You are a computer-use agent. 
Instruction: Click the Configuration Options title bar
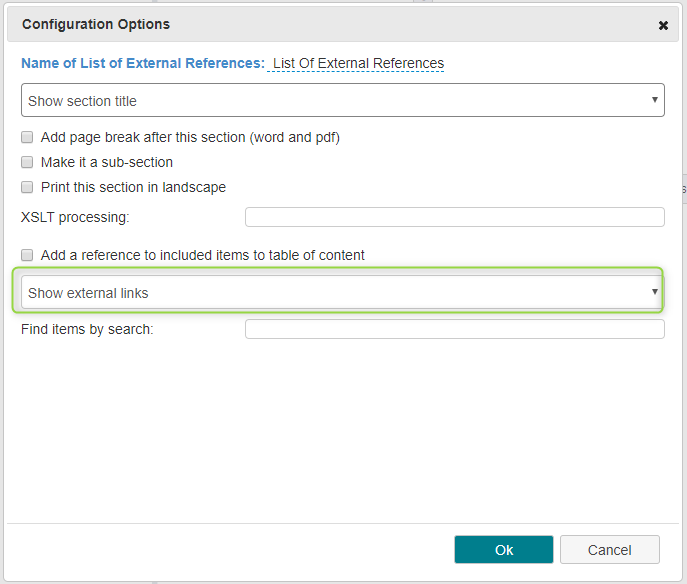[x=343, y=25]
